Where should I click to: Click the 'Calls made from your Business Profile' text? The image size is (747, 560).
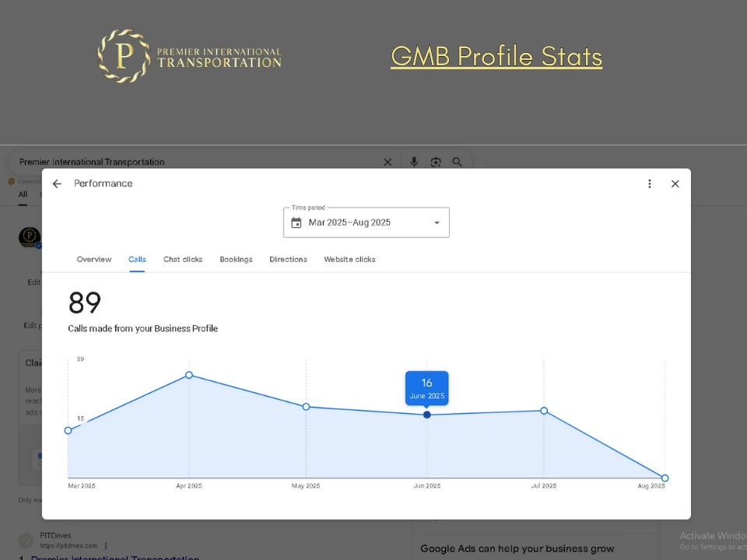tap(143, 328)
